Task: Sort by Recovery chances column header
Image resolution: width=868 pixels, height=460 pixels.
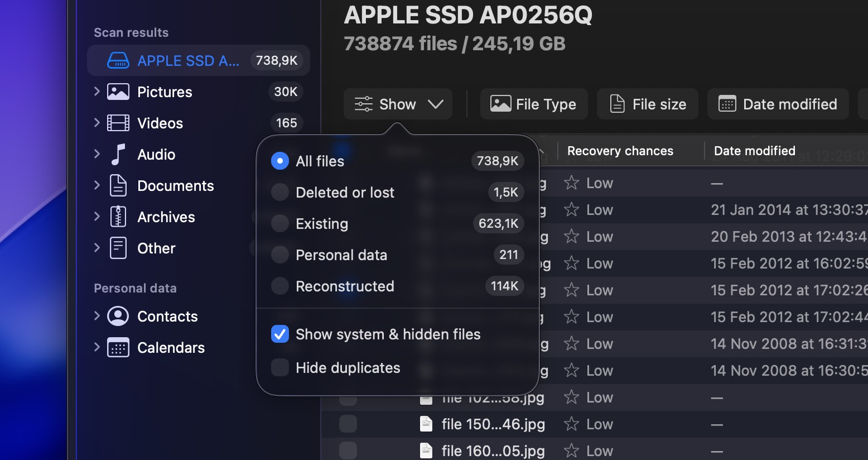Action: tap(620, 151)
